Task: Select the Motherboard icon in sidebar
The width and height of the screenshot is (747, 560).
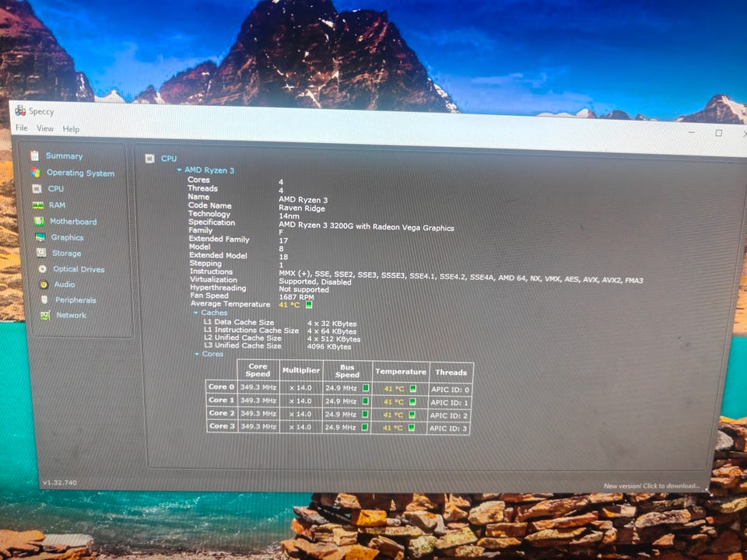Action: click(x=39, y=221)
